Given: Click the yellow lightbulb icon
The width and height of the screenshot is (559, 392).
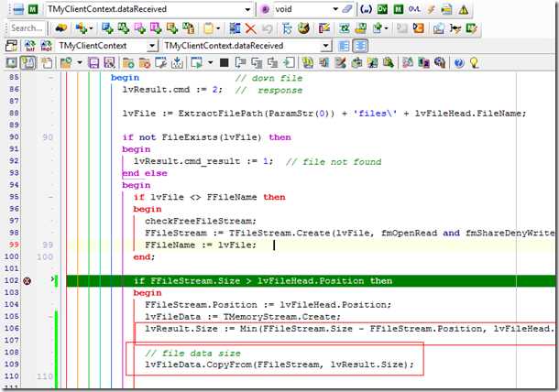Looking at the screenshot, I should 474,63.
